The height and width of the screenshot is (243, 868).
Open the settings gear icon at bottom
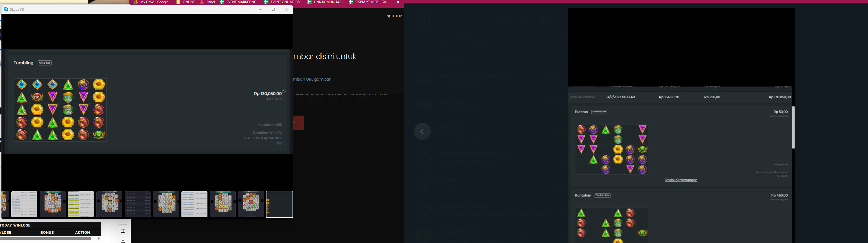click(x=123, y=241)
